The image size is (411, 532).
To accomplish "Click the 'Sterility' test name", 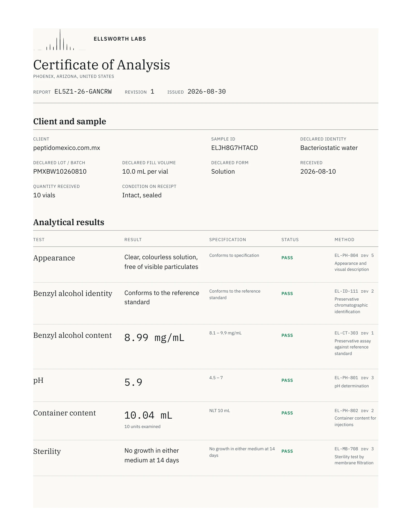I will [x=47, y=451].
